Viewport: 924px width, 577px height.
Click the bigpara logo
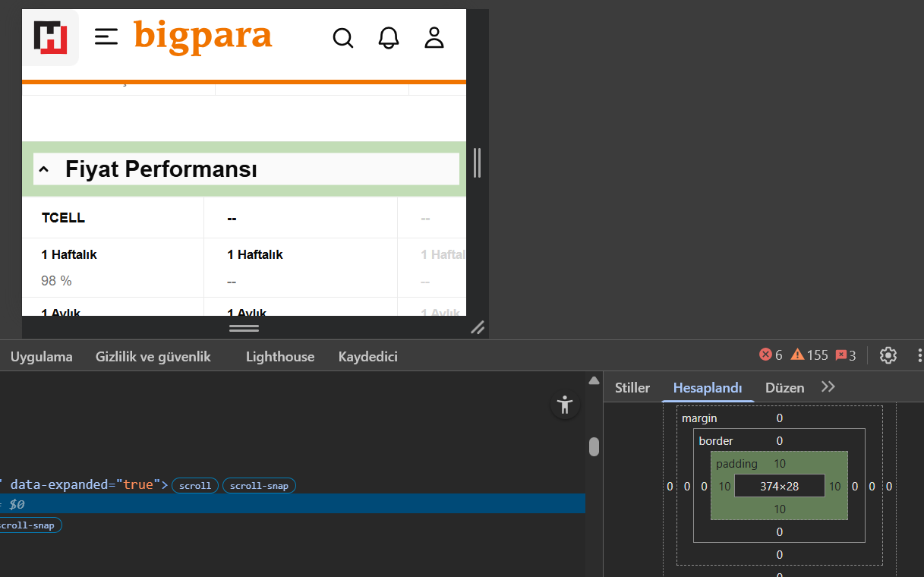[x=203, y=37]
